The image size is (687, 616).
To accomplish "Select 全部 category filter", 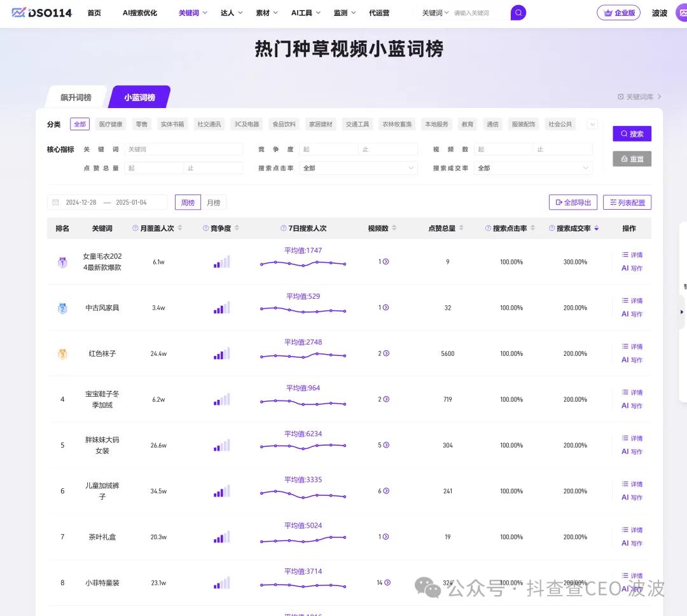I will coord(80,125).
